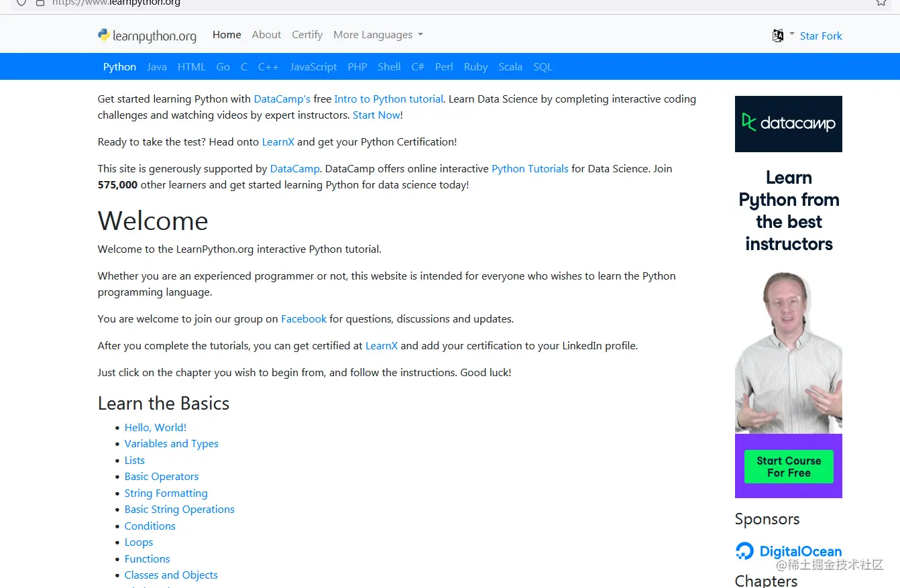Viewport: 900px width, 588px height.
Task: Click the Sponsors heading
Action: coord(767,519)
